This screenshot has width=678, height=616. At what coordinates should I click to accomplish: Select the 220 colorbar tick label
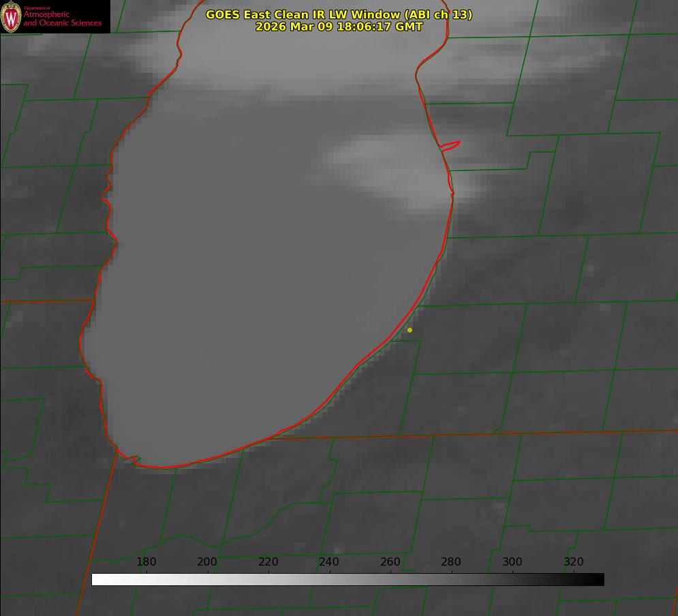pos(268,561)
